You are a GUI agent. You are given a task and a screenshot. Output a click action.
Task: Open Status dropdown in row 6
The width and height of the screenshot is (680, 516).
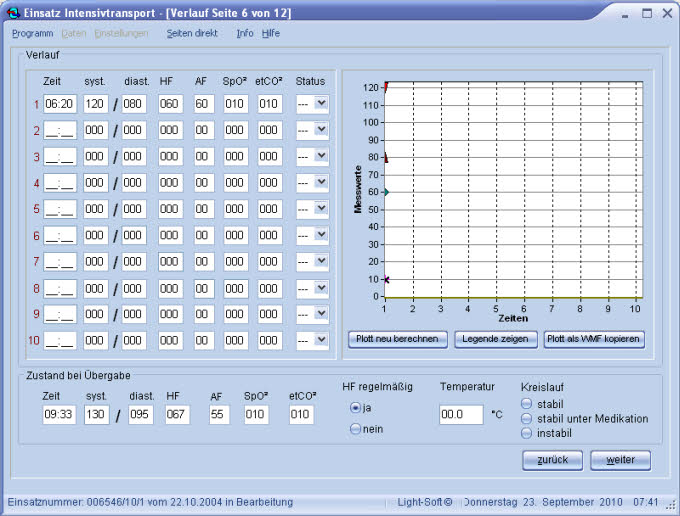[x=321, y=235]
